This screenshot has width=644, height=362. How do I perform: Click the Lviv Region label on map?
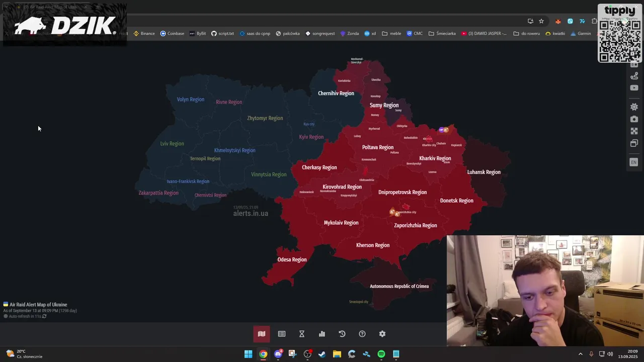(172, 144)
